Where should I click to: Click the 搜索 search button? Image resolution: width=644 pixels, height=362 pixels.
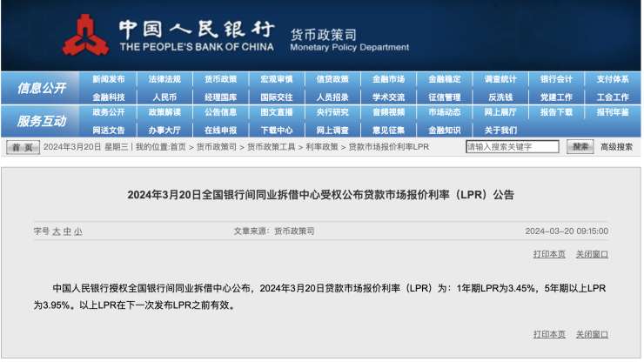(580, 147)
